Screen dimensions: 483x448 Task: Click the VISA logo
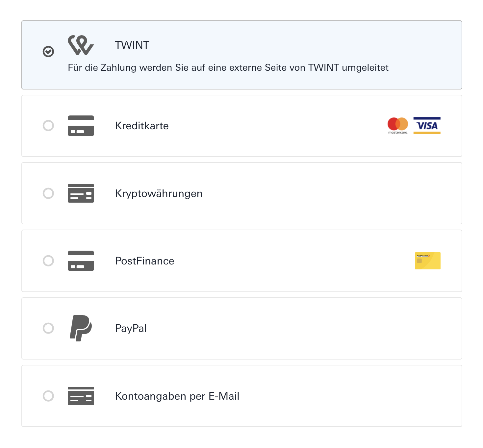[x=427, y=126]
